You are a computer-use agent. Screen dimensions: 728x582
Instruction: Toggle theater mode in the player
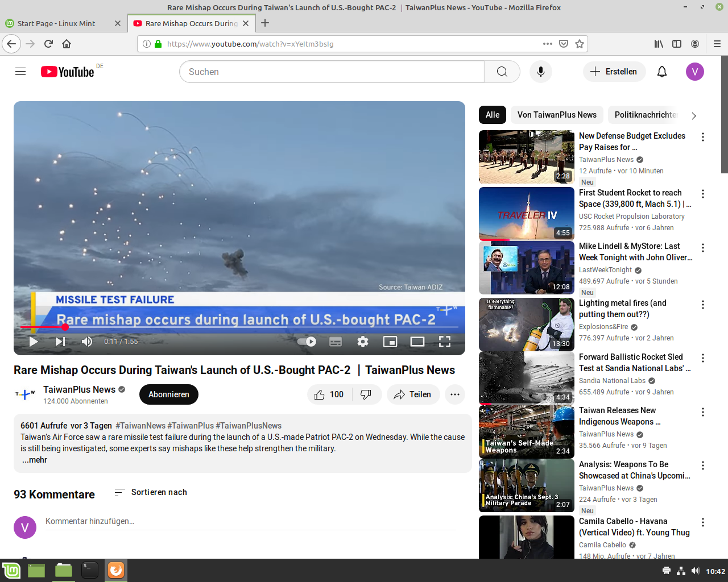(x=417, y=342)
